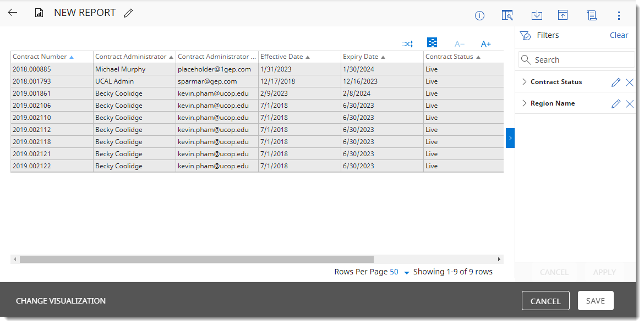
Task: Remove the Contract Status filter
Action: click(630, 82)
